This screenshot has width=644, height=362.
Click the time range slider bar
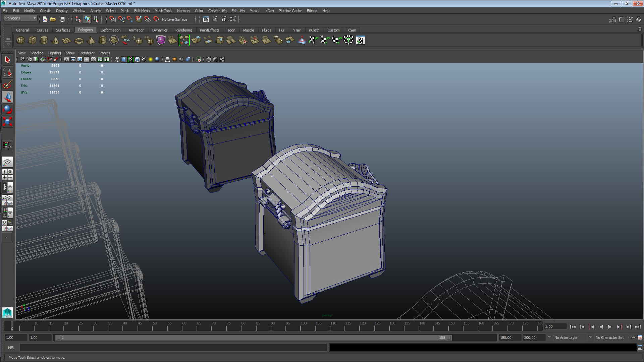(x=253, y=338)
